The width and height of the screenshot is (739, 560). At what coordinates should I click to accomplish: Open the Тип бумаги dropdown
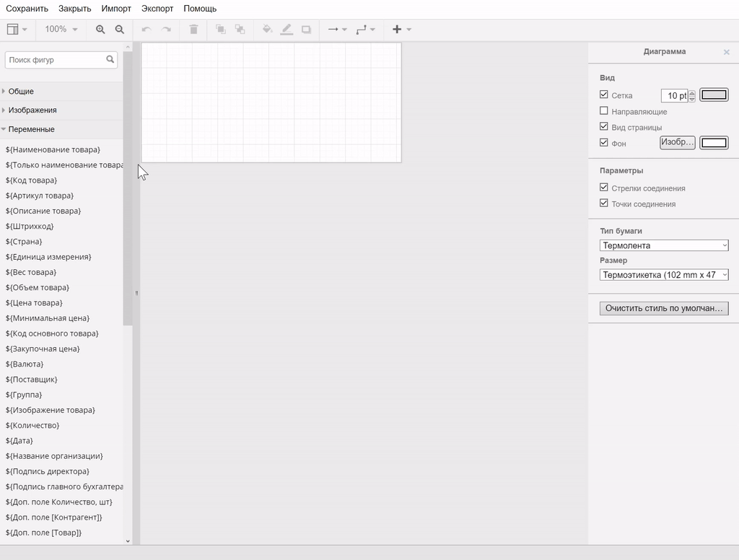point(664,245)
